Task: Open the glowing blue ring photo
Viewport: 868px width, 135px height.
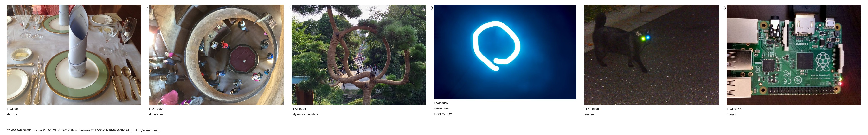Action: (505, 52)
